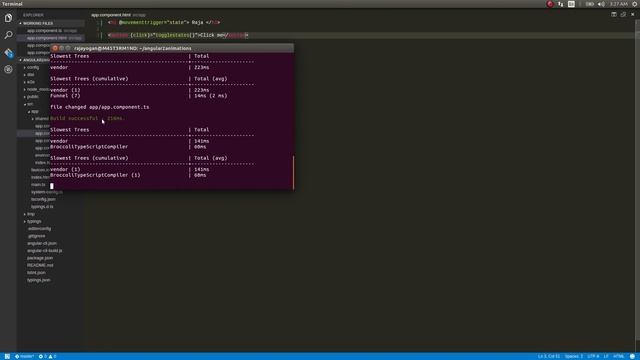Click the errors and warnings count in status bar
This screenshot has width=640, height=360.
coord(47,356)
